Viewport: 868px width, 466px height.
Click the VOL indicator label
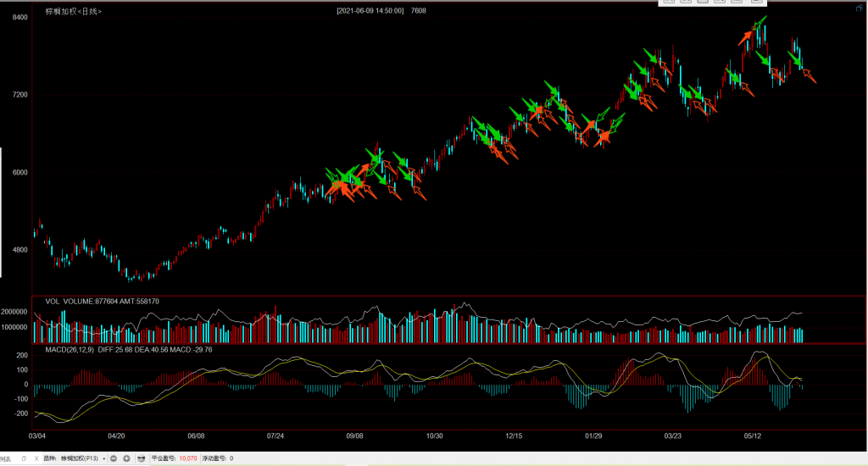tap(52, 301)
